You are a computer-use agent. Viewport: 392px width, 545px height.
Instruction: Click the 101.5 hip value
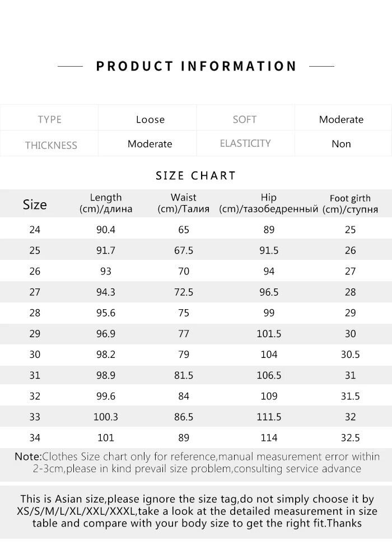(269, 334)
